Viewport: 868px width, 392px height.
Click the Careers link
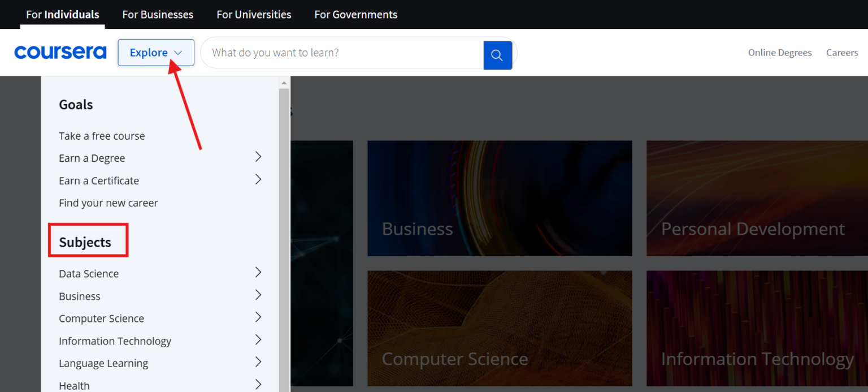point(842,52)
